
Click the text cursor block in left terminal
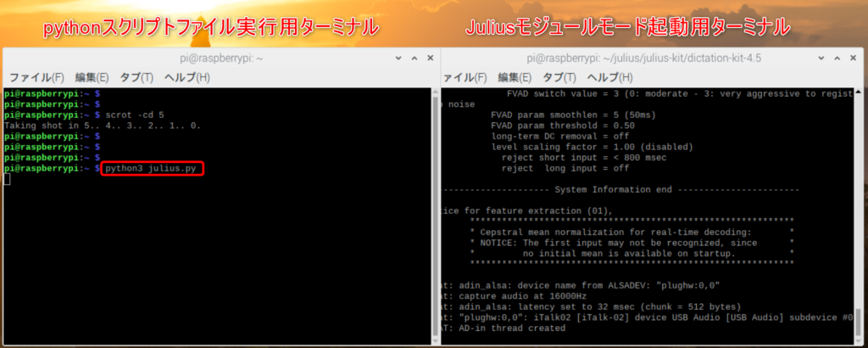[x=7, y=179]
